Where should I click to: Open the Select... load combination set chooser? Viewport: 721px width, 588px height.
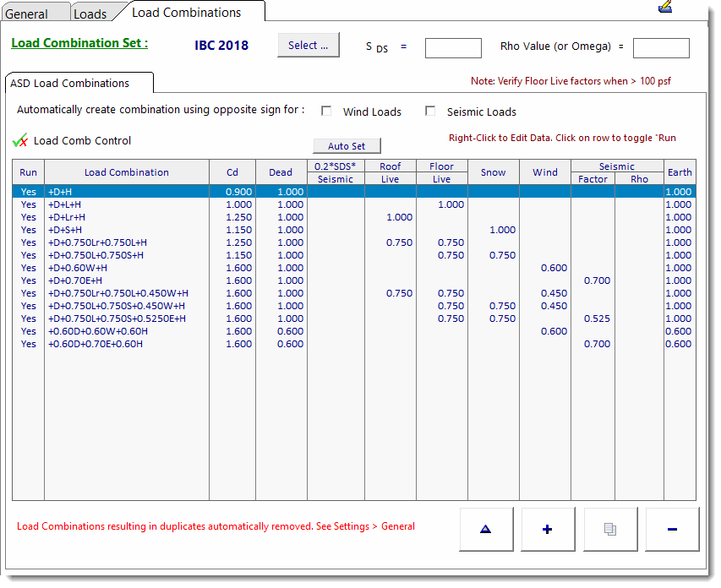308,46
